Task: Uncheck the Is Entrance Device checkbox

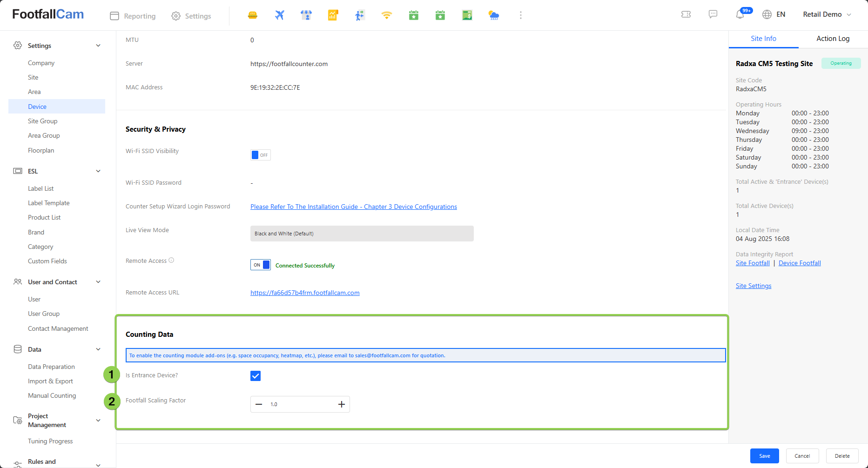Action: click(256, 376)
